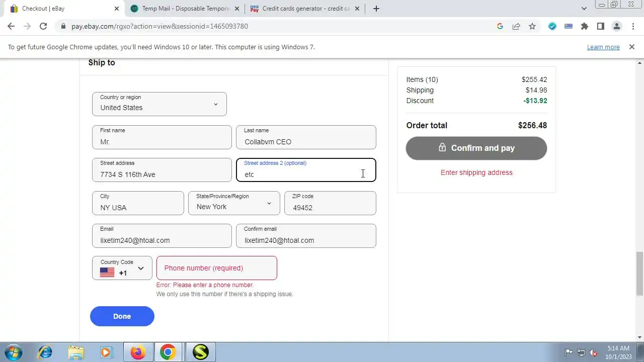Click the forward navigation arrow

27,26
